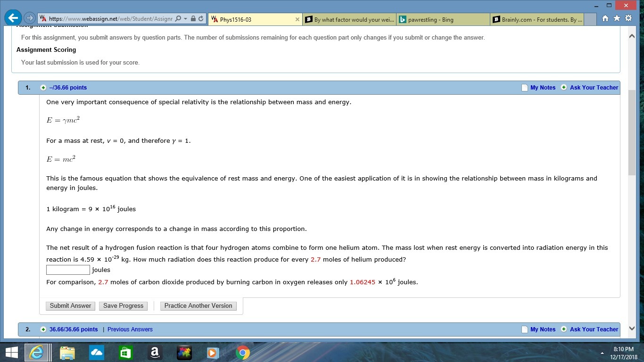Expand question 2 points details plus icon
The height and width of the screenshot is (362, 644).
(43, 329)
